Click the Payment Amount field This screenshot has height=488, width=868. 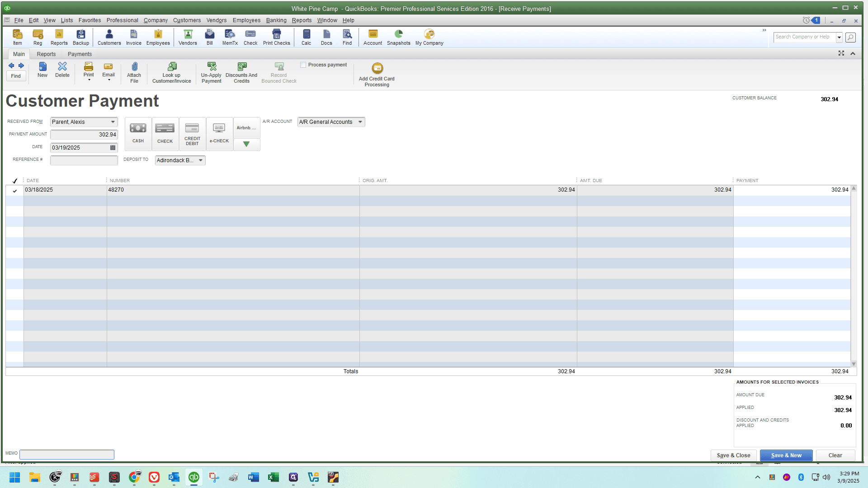coord(84,135)
